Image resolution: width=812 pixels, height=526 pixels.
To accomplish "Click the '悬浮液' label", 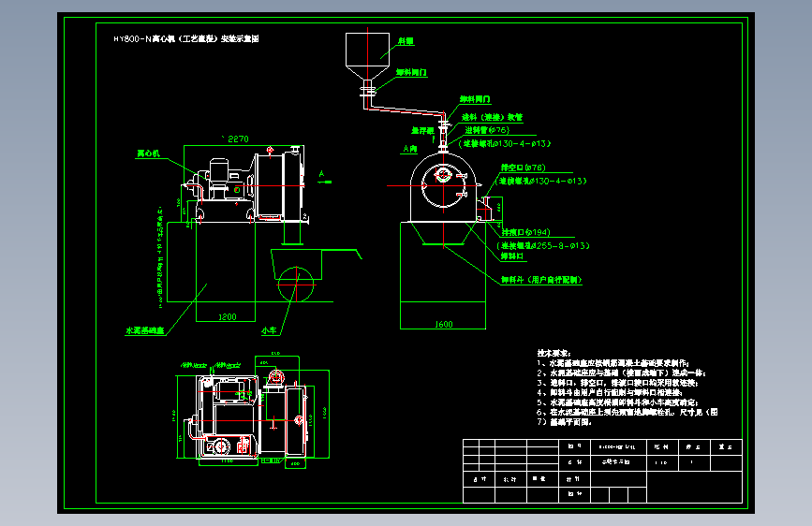I will point(422,131).
